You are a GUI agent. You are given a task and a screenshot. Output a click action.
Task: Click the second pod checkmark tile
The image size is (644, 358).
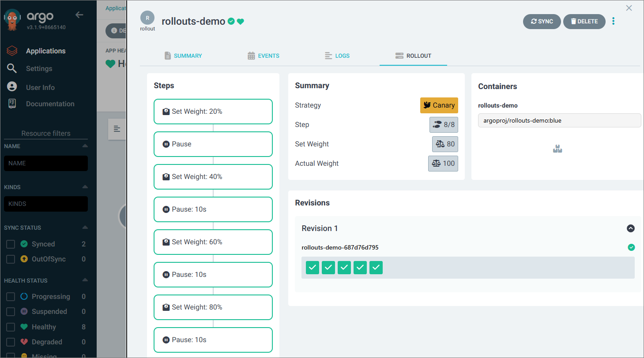(328, 268)
